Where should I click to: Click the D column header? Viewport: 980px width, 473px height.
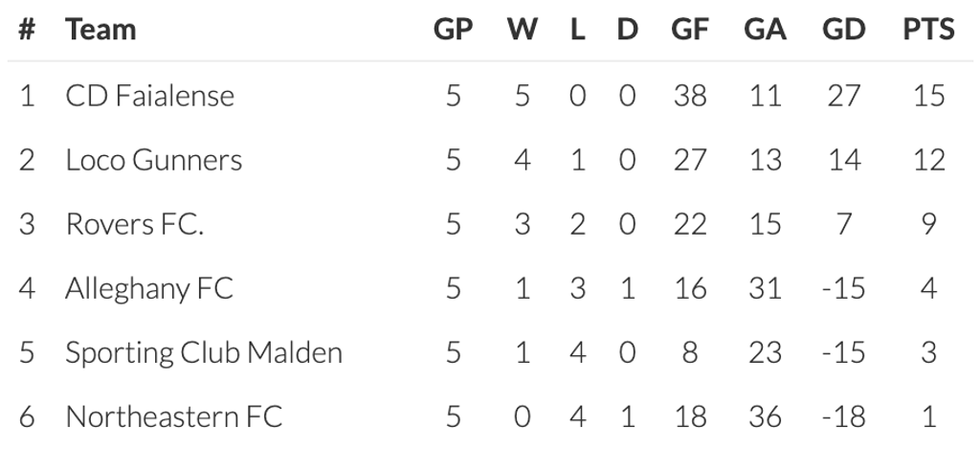[x=627, y=30]
